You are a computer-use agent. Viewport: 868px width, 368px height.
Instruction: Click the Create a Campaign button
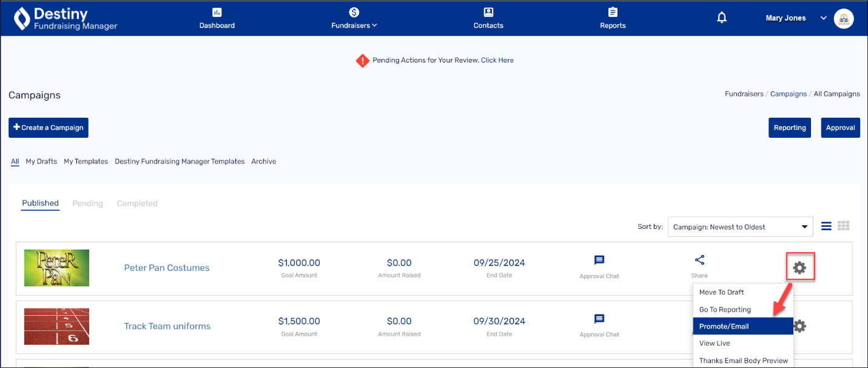(49, 128)
